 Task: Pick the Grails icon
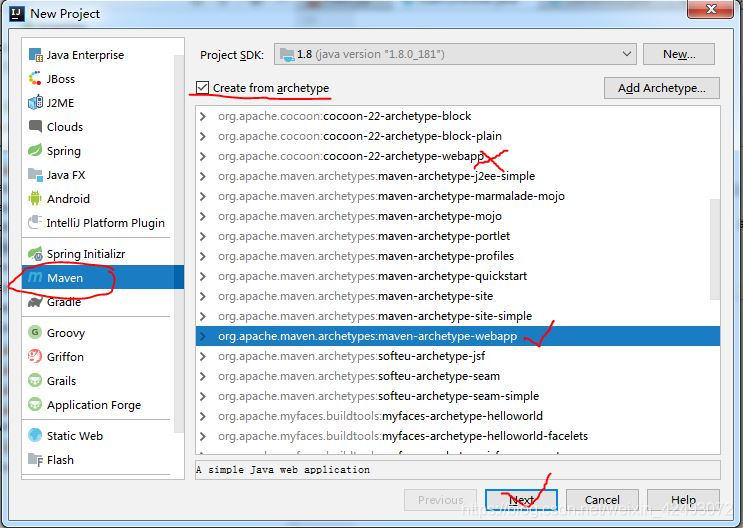(x=35, y=380)
